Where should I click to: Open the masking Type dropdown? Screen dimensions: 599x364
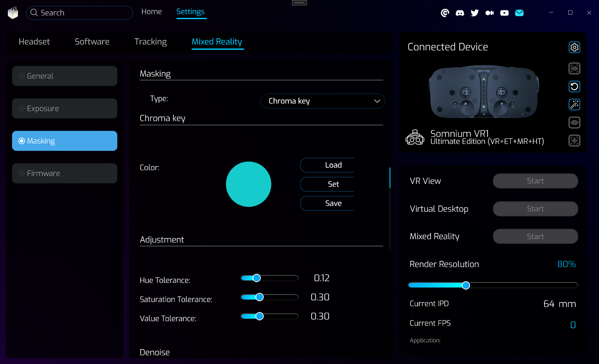point(323,101)
